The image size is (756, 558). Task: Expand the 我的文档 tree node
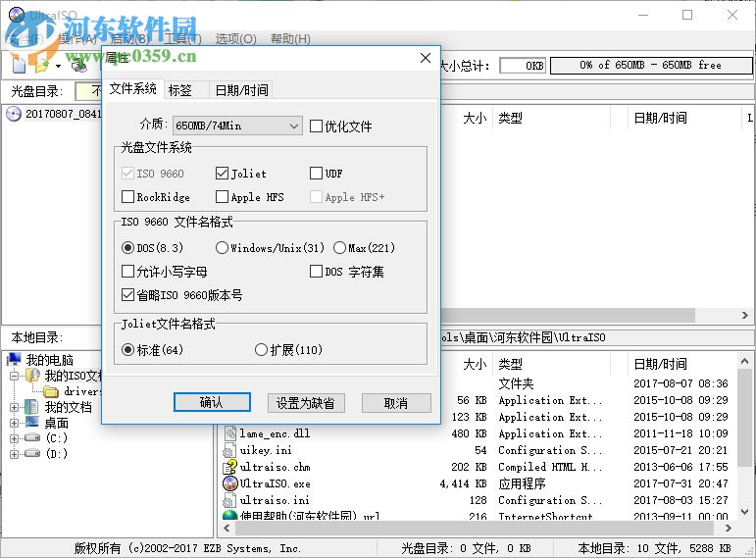(x=15, y=407)
